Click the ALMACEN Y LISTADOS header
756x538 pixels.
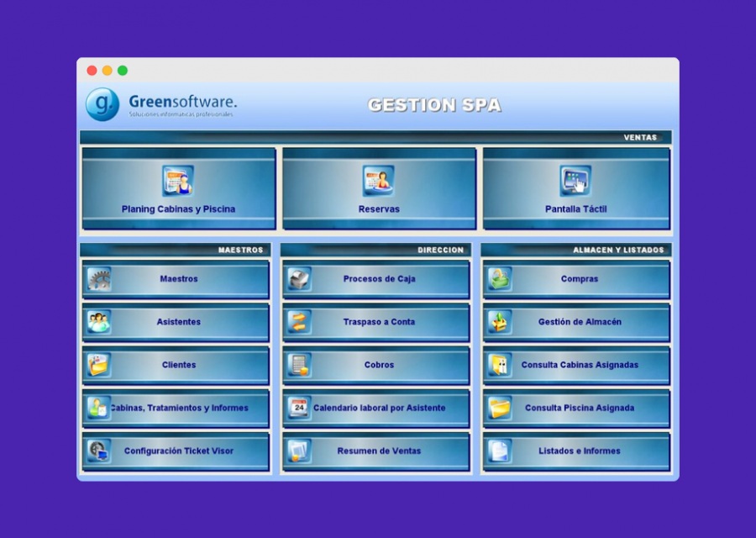click(576, 250)
